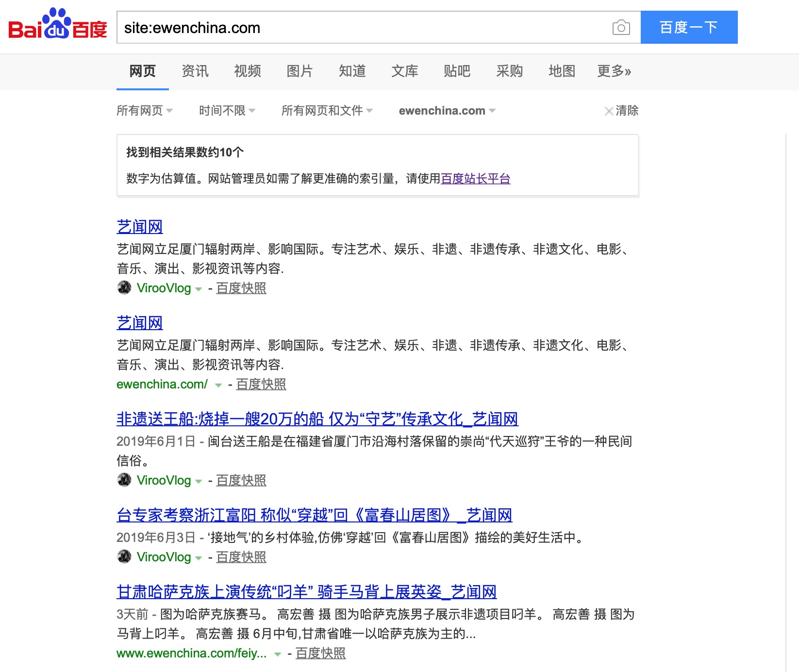Open the ewenchina.com site filter dropdown
This screenshot has width=799, height=672.
pyautogui.click(x=447, y=111)
